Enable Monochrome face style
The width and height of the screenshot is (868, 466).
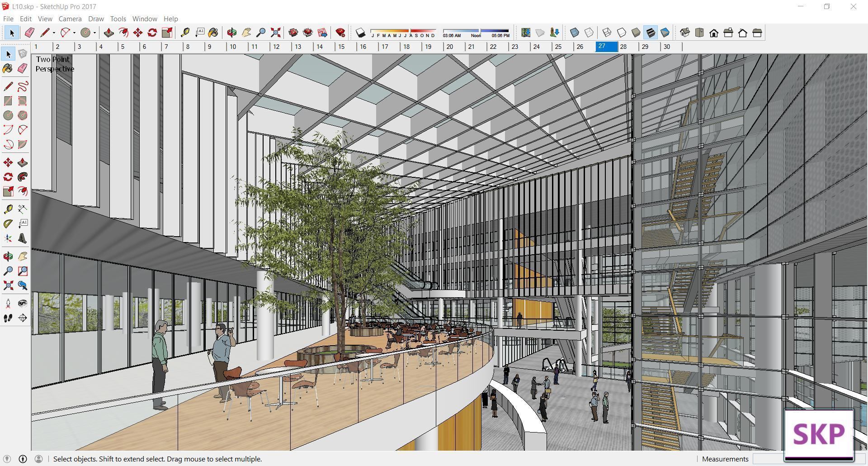pyautogui.click(x=665, y=33)
